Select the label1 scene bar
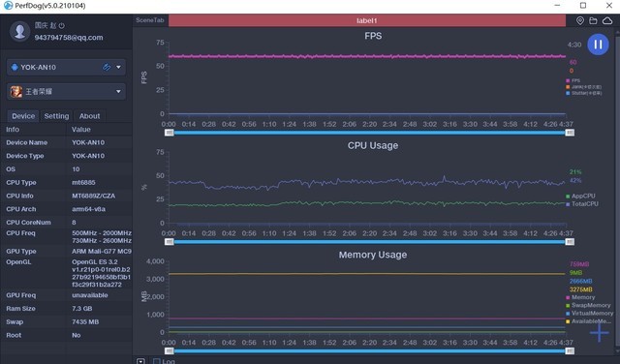 [x=367, y=20]
